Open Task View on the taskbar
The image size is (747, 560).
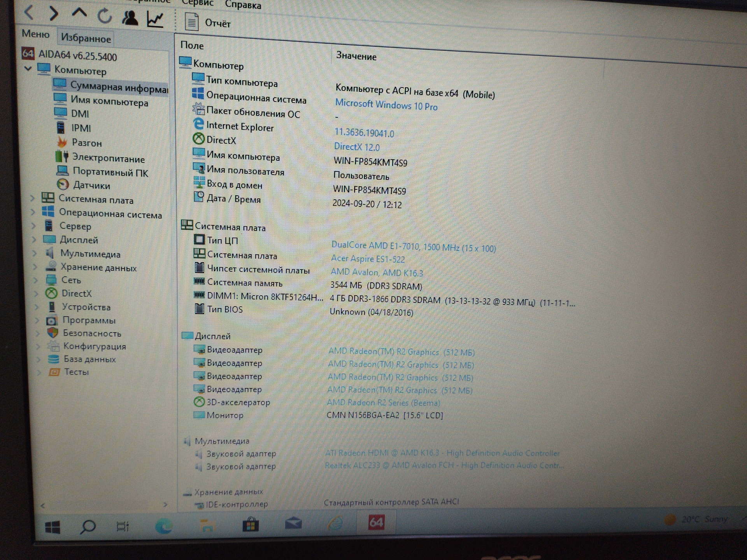click(x=123, y=527)
